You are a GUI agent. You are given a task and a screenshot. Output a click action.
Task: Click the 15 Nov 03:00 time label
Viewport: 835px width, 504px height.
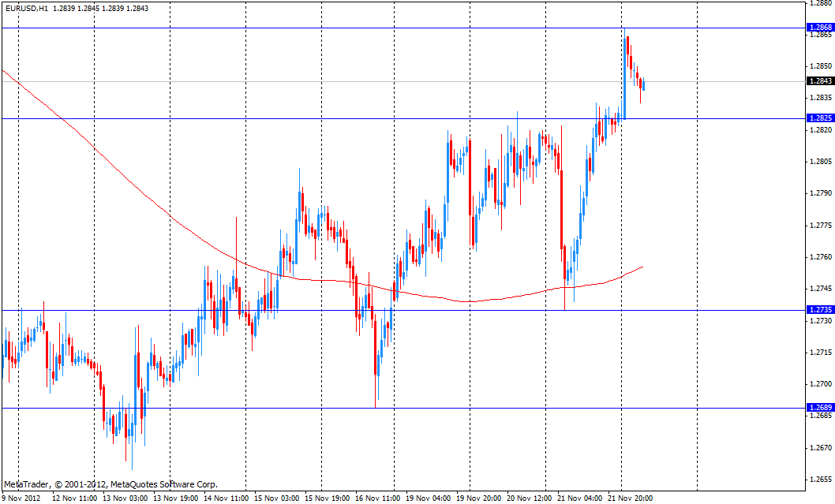click(x=277, y=498)
